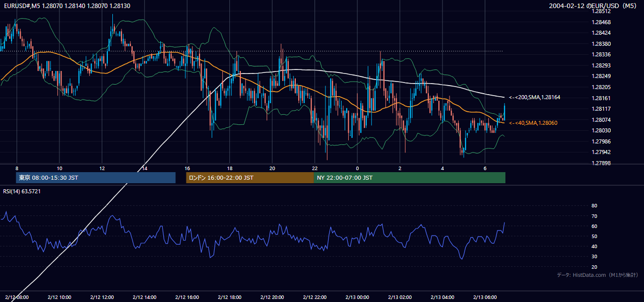Select the 40 SMA label 1.28060
This screenshot has width=644, height=302.
533,123
